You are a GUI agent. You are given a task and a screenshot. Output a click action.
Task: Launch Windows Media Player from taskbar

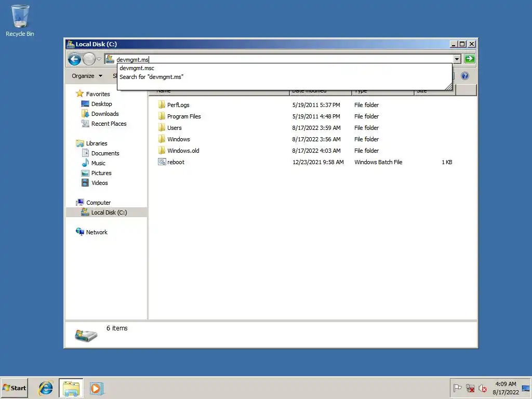tap(97, 388)
